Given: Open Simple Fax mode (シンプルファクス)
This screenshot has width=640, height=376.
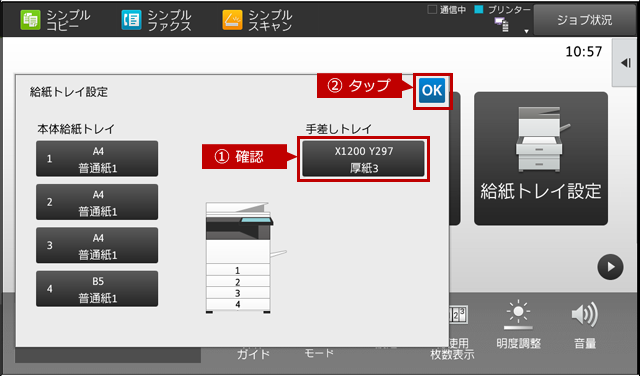Looking at the screenshot, I should coord(157,20).
